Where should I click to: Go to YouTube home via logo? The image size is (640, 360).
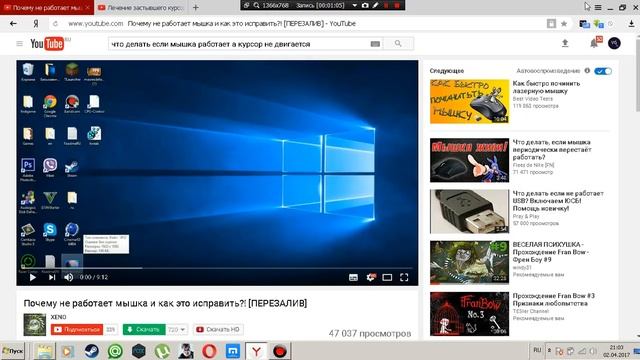[47, 44]
